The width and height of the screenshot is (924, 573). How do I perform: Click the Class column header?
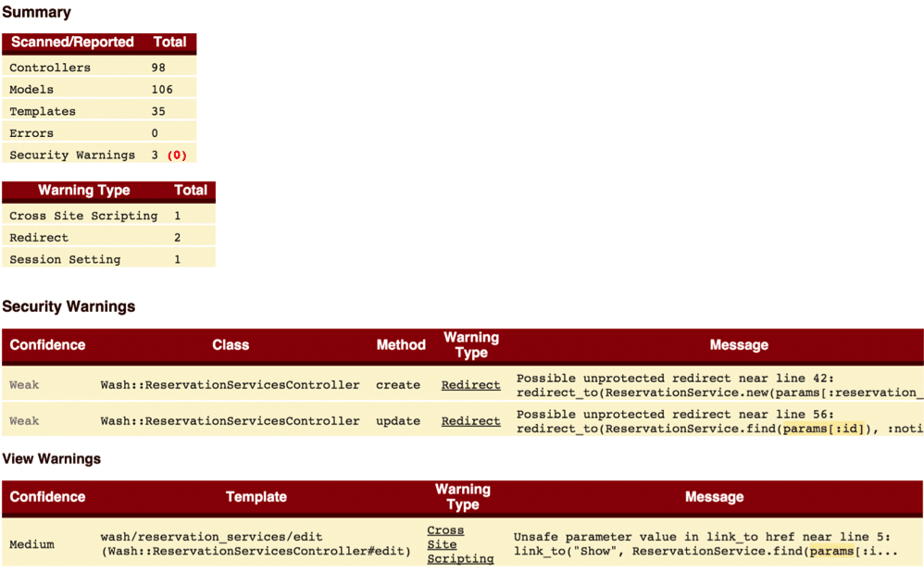click(x=230, y=345)
